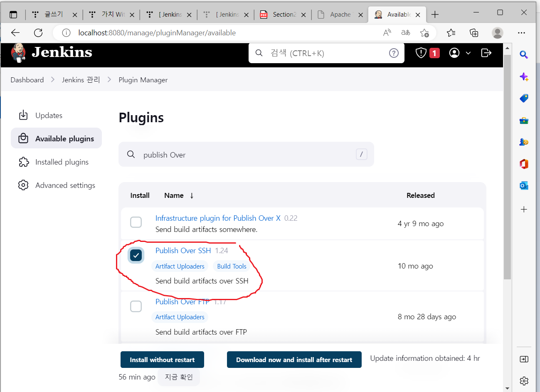Expand the Jenkins user dropdown chevron
540x392 pixels.
pos(468,53)
